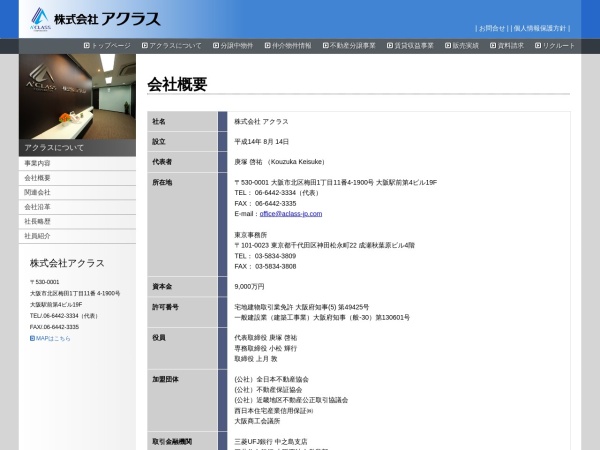This screenshot has height=450, width=600.
Task: Click the 設立 row label
Action: click(x=159, y=142)
